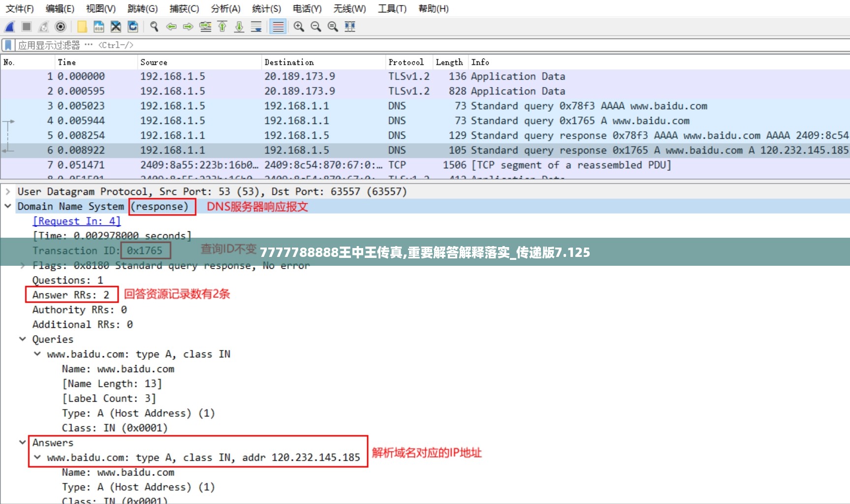850x504 pixels.
Task: Zoom in the main window text
Action: point(299,27)
